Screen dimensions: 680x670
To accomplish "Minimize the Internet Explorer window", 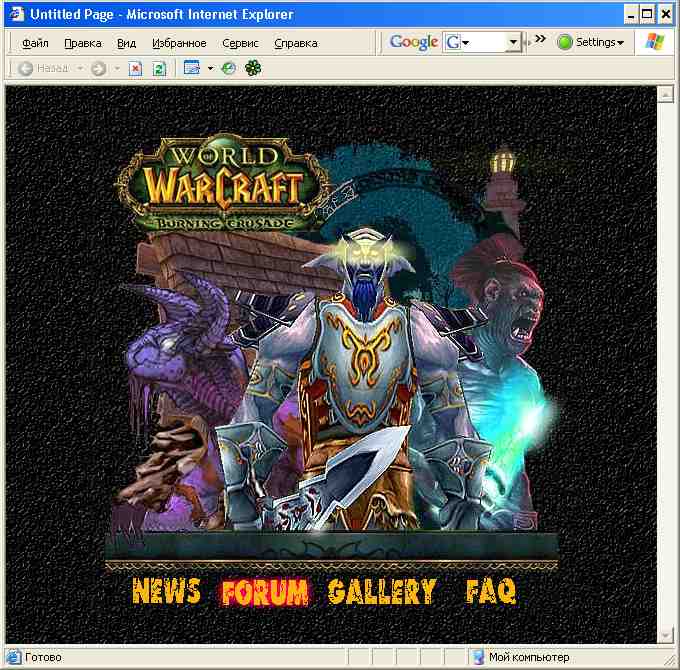I will point(631,15).
